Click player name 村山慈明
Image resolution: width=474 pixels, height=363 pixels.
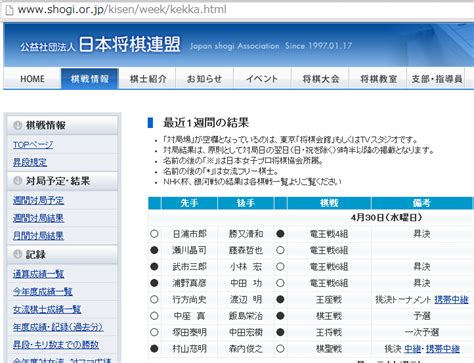(189, 349)
